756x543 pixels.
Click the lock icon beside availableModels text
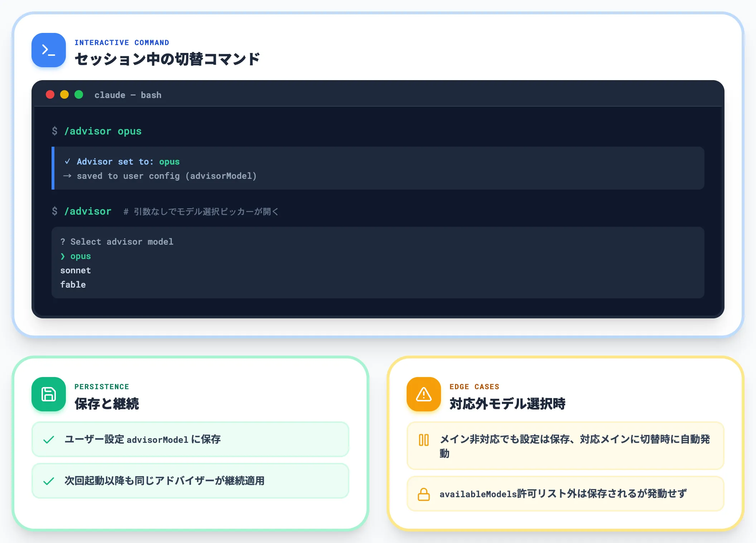point(424,494)
